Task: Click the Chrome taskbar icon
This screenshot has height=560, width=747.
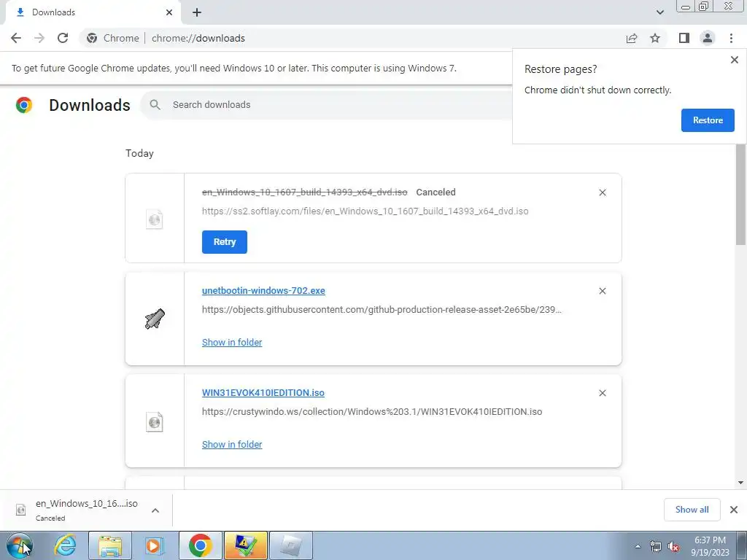Action: [200, 545]
